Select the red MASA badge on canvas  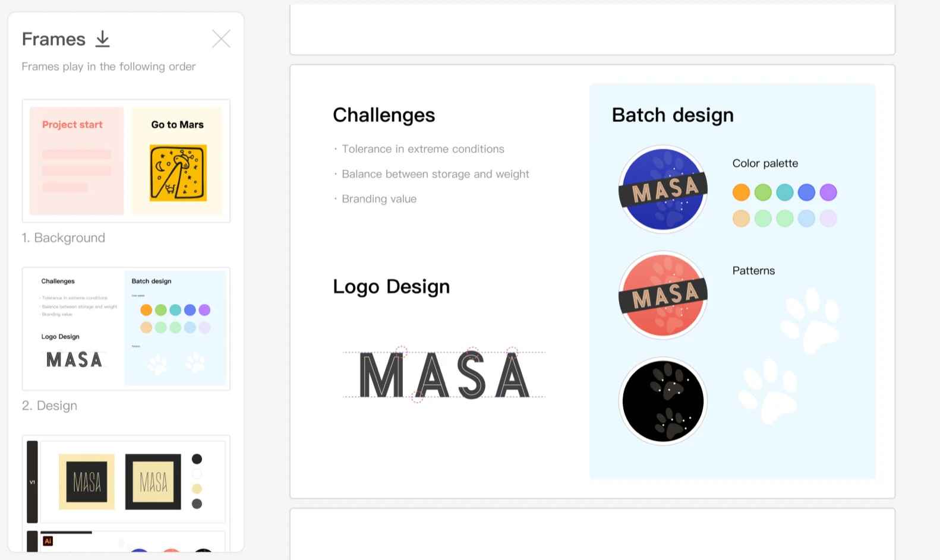pyautogui.click(x=663, y=295)
